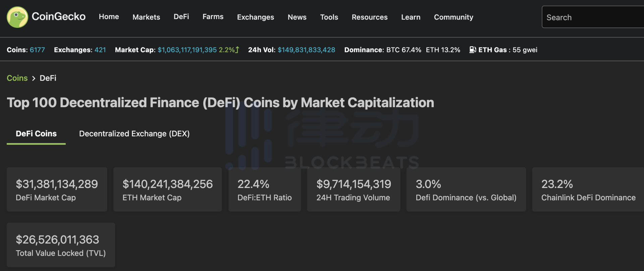Image resolution: width=644 pixels, height=271 pixels.
Task: Open the DeFi navigation menu
Action: [181, 17]
